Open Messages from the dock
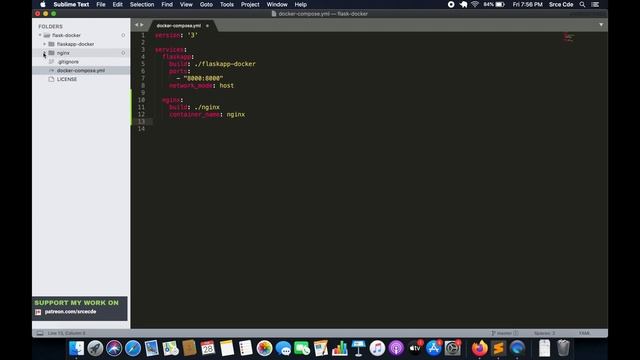Image resolution: width=640 pixels, height=360 pixels. (283, 348)
